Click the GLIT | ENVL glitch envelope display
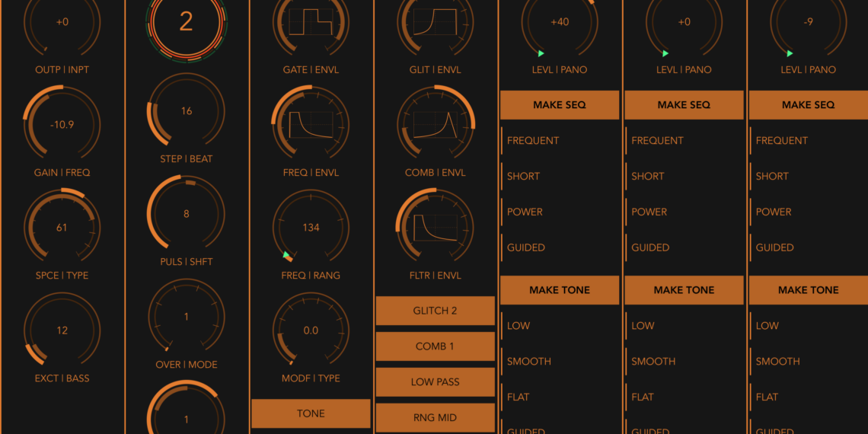The height and width of the screenshot is (434, 868). [435, 21]
